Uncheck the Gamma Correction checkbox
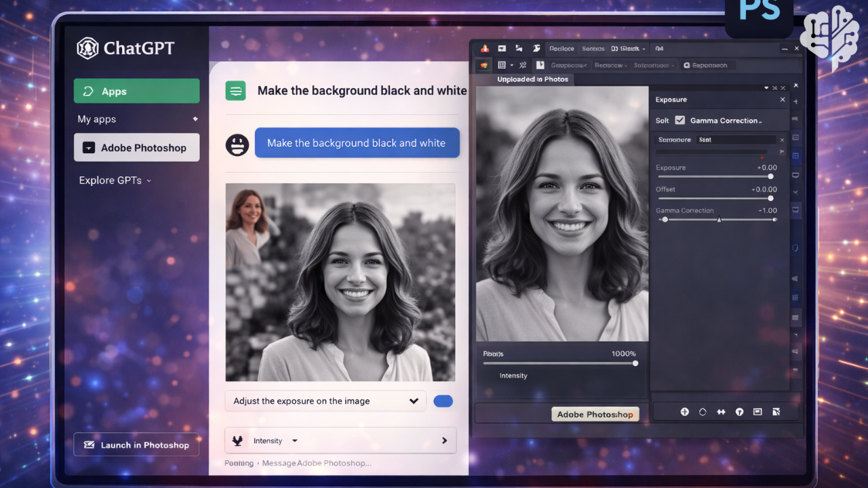The image size is (868, 488). click(679, 121)
